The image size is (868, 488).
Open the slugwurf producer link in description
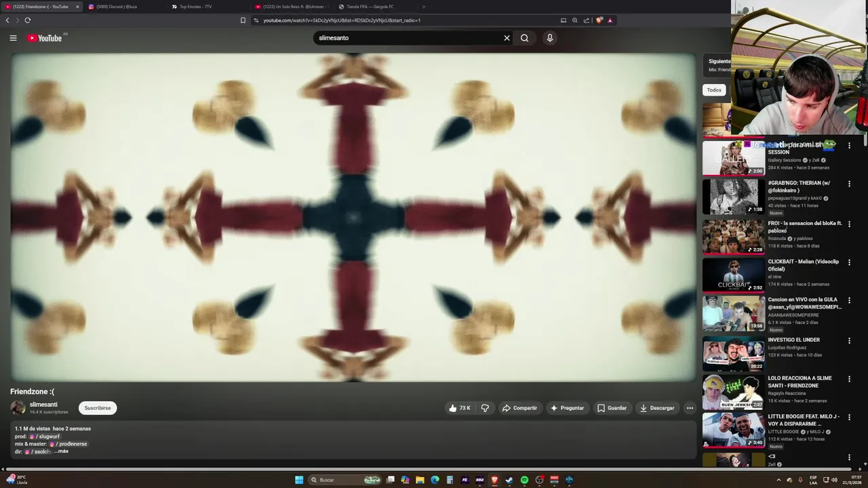click(46, 436)
